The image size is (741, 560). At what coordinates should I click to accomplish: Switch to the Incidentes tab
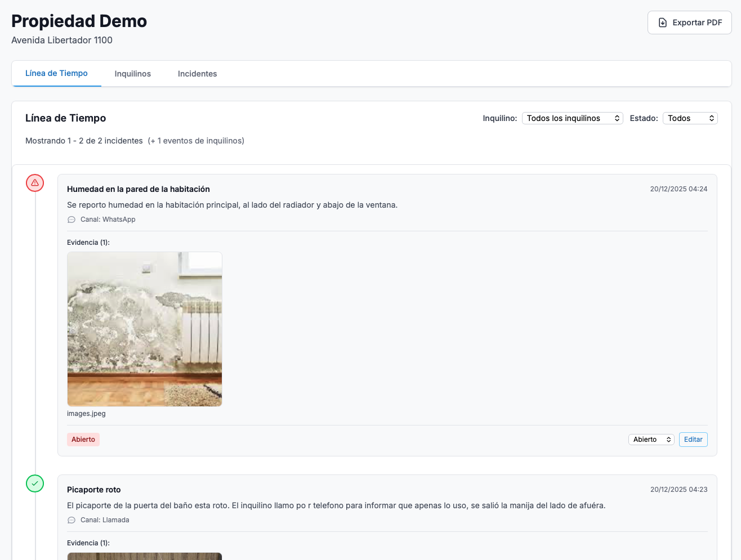197,74
